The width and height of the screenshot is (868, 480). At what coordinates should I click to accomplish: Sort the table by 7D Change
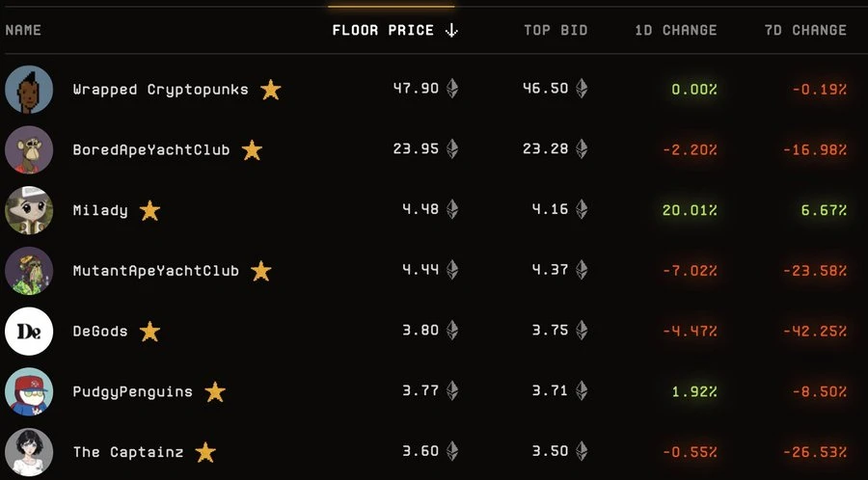click(x=805, y=31)
